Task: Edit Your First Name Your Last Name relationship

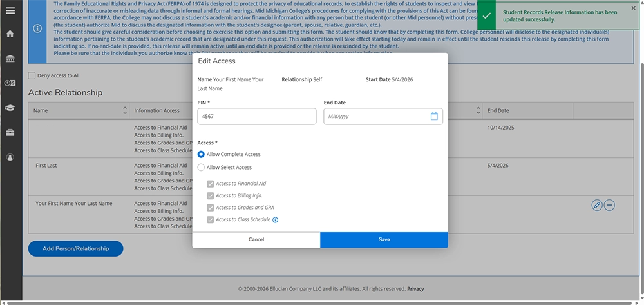Action: (597, 204)
